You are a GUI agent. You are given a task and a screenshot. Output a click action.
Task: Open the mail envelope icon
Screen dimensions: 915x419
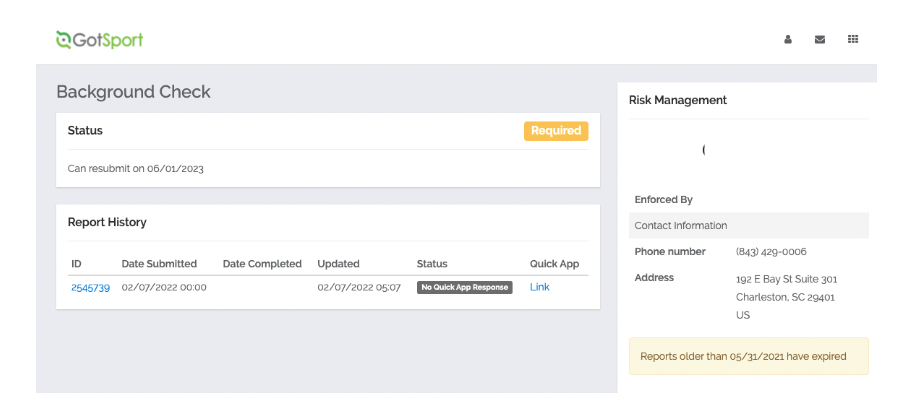click(820, 40)
